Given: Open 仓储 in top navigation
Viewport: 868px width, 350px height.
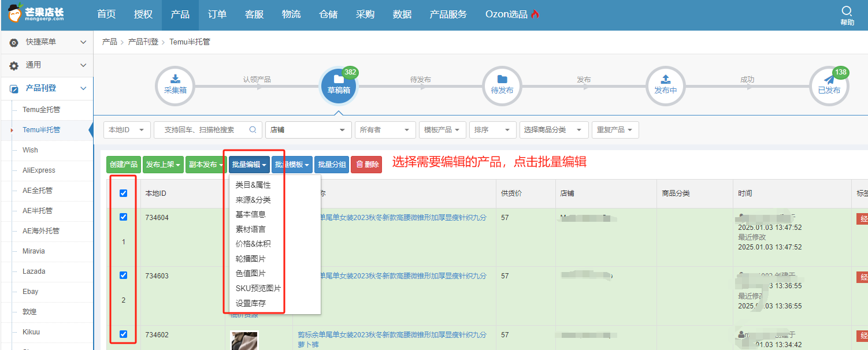Looking at the screenshot, I should (x=328, y=14).
